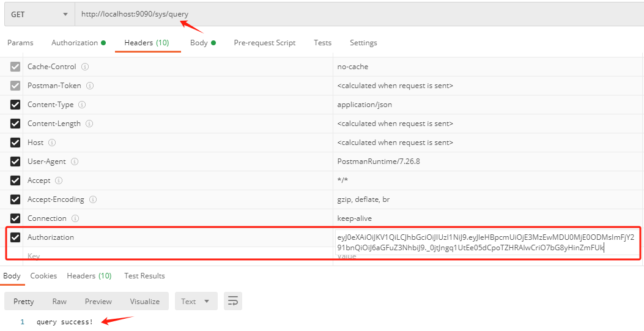The width and height of the screenshot is (644, 331).
Task: Click the Postman-Token info icon
Action: 90,86
